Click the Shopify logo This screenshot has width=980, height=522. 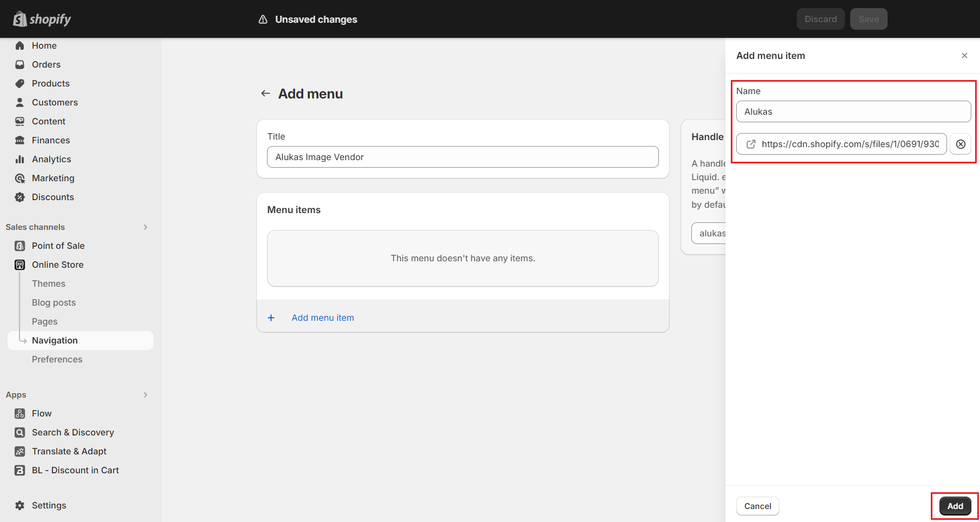pos(42,19)
